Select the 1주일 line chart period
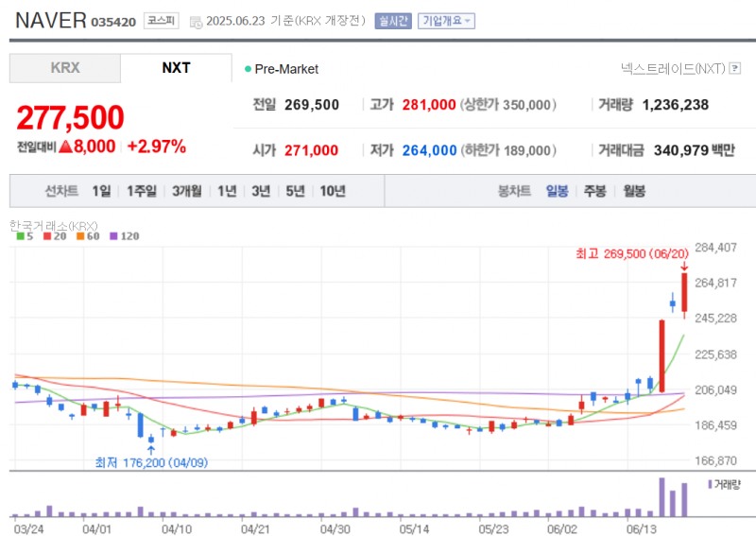The image size is (756, 536). [141, 191]
